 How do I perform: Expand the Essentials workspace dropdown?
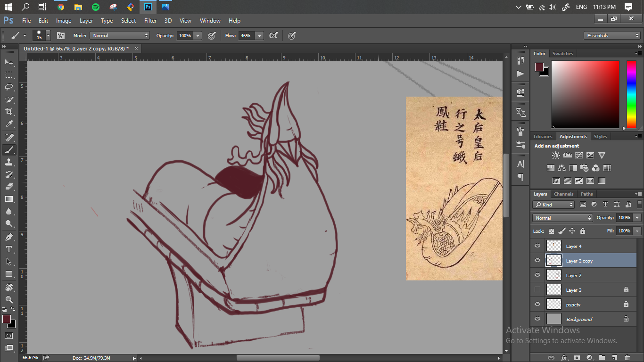pyautogui.click(x=612, y=36)
